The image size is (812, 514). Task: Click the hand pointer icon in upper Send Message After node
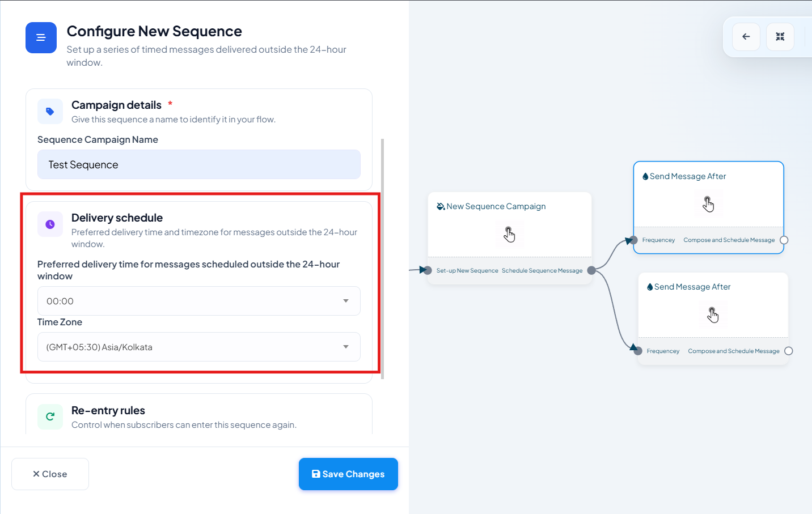pos(708,204)
